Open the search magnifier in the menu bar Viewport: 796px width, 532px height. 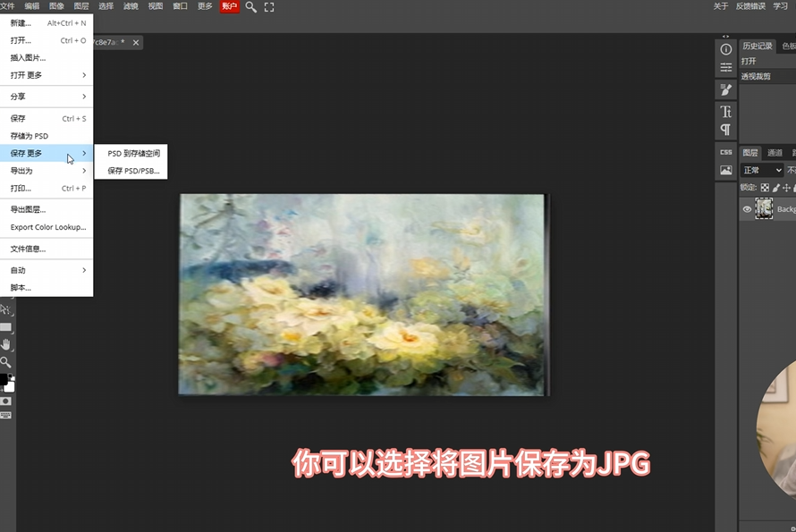[250, 7]
